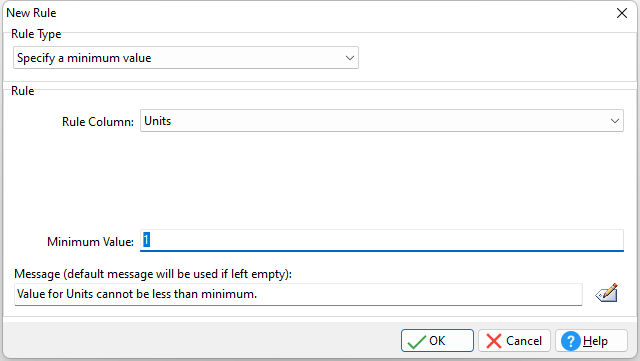Image resolution: width=640 pixels, height=361 pixels.
Task: Click the 'Minimum Value:' label
Action: click(90, 242)
